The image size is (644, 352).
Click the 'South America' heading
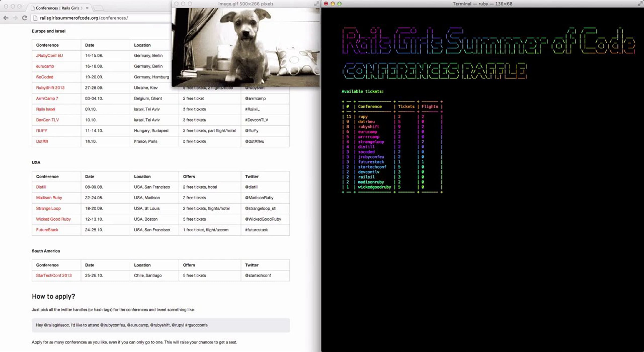click(46, 251)
